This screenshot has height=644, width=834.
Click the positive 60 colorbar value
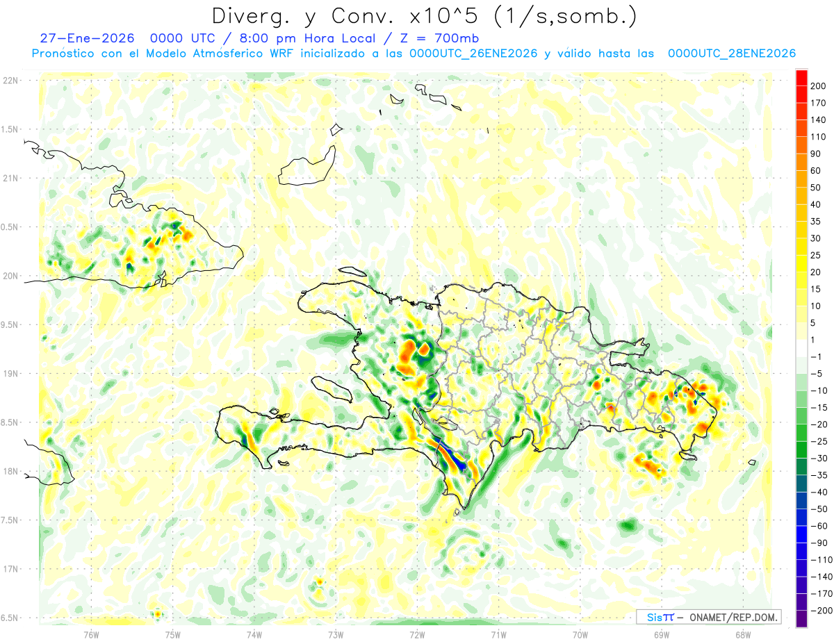[816, 171]
